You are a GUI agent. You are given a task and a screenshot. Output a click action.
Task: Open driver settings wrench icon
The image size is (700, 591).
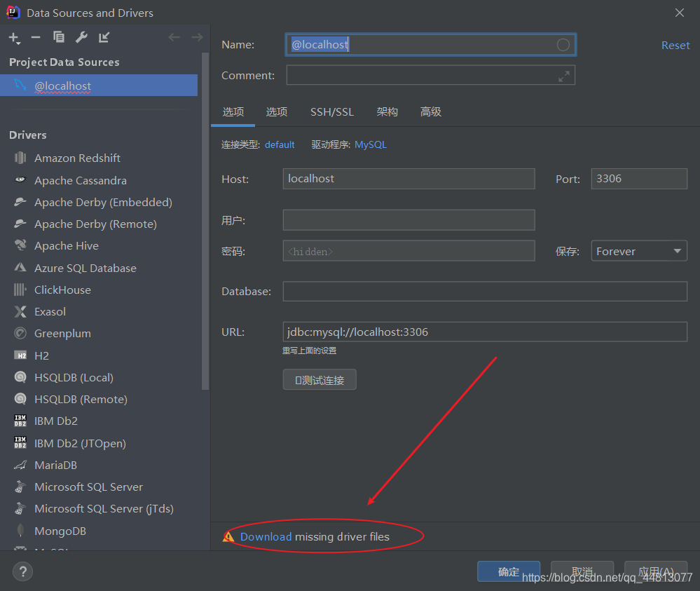[x=81, y=37]
